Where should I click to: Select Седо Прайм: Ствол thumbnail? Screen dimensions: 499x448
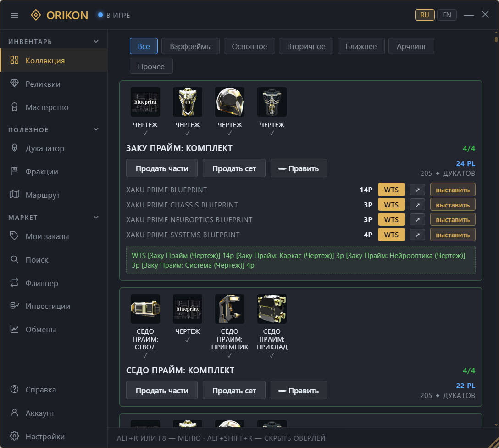coord(145,309)
